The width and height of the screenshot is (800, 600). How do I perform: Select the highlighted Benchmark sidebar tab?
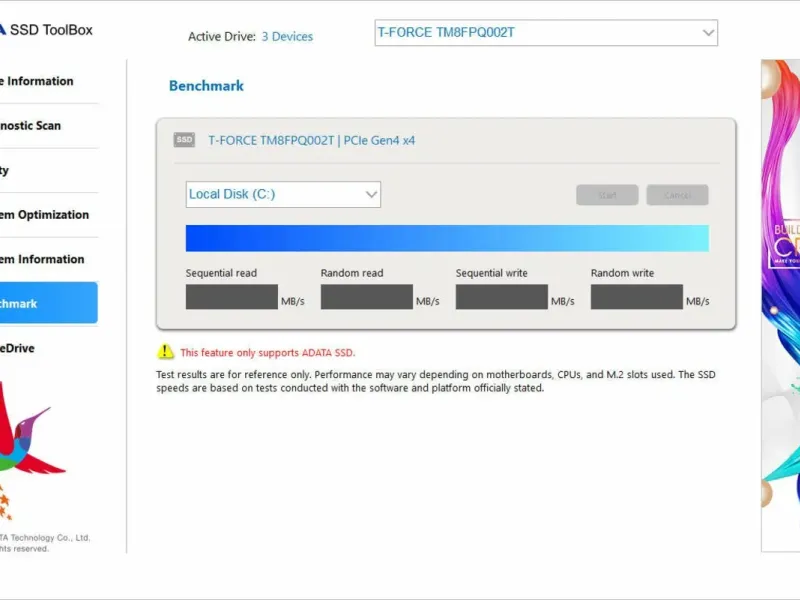coord(48,303)
